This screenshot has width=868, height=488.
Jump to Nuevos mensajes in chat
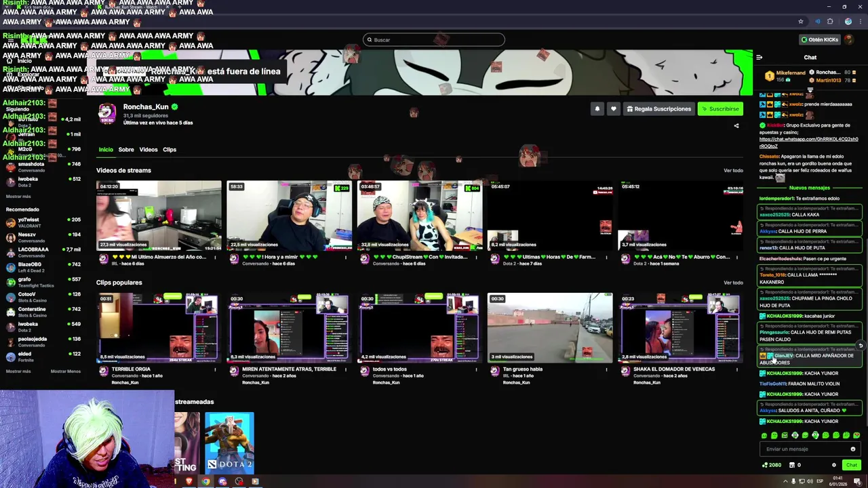(x=810, y=188)
